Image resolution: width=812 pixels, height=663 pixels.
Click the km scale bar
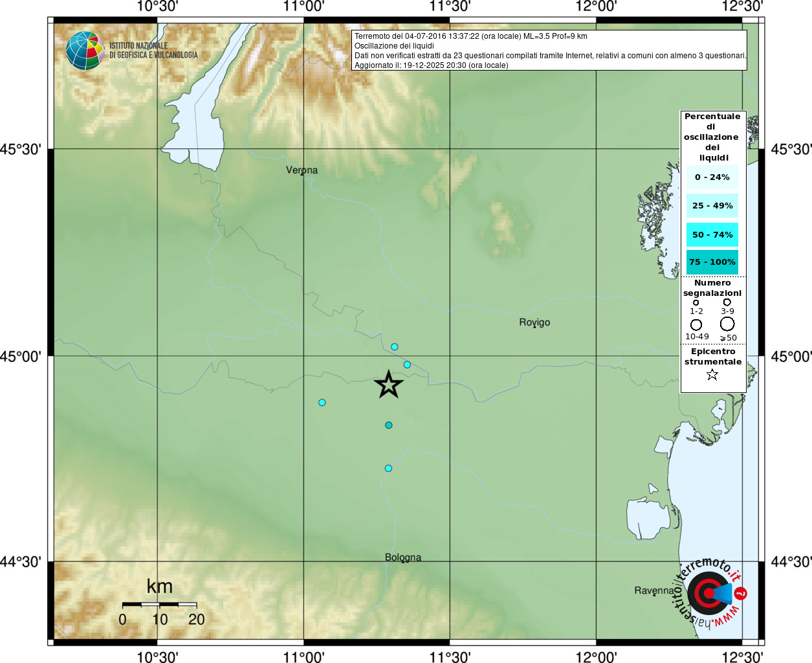pyautogui.click(x=160, y=605)
